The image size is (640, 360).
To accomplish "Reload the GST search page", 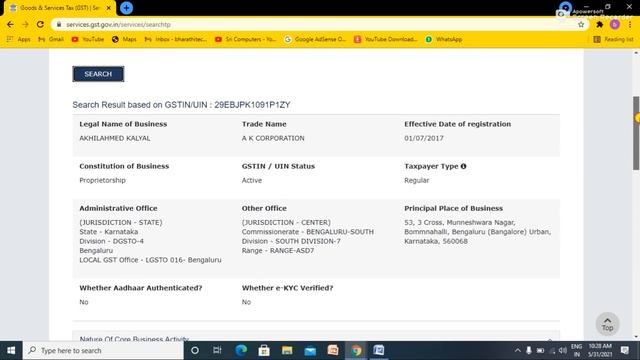I will coord(40,24).
